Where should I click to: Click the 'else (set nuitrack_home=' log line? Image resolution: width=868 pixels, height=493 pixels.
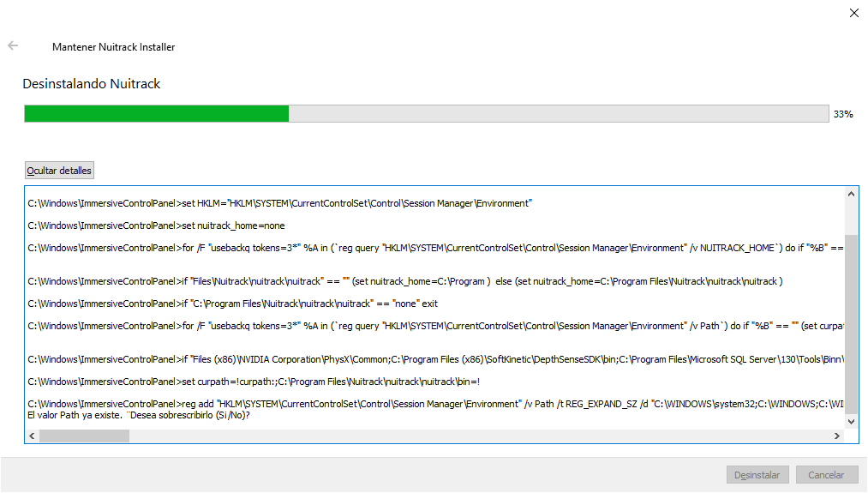click(x=405, y=281)
